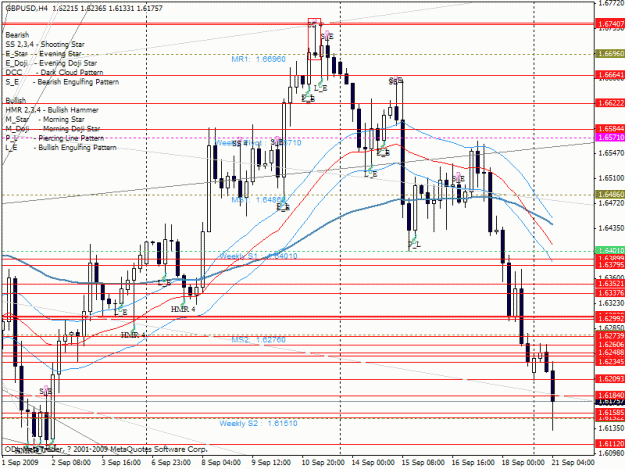The height and width of the screenshot is (469, 625).
Task: Click the 'E_Doji - Evening Doji Star' legend text
Action: tap(51, 63)
